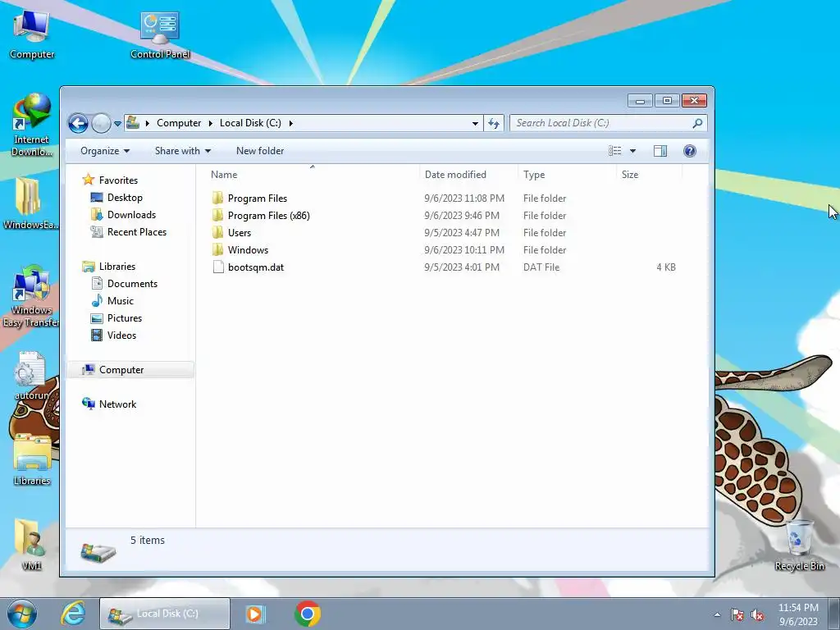840x630 pixels.
Task: Click the drive icon in details pane
Action: click(98, 552)
